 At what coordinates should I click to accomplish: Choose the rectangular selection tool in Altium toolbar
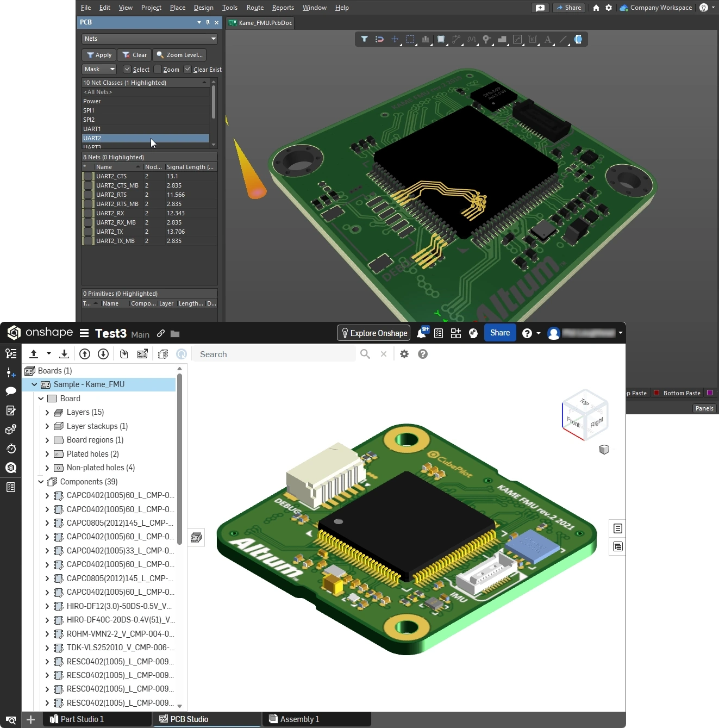point(410,39)
